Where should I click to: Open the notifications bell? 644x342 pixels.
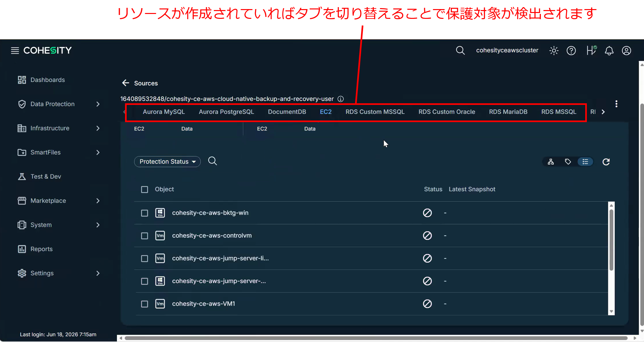click(x=609, y=51)
